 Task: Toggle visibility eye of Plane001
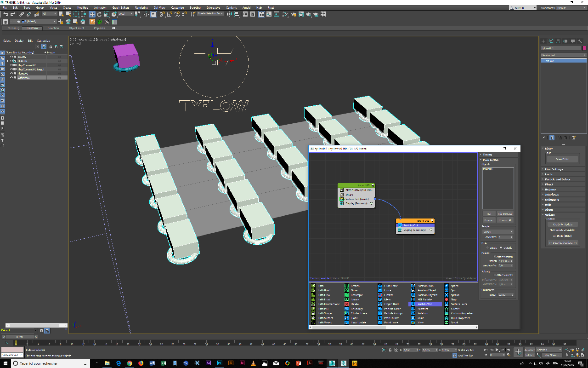click(11, 74)
